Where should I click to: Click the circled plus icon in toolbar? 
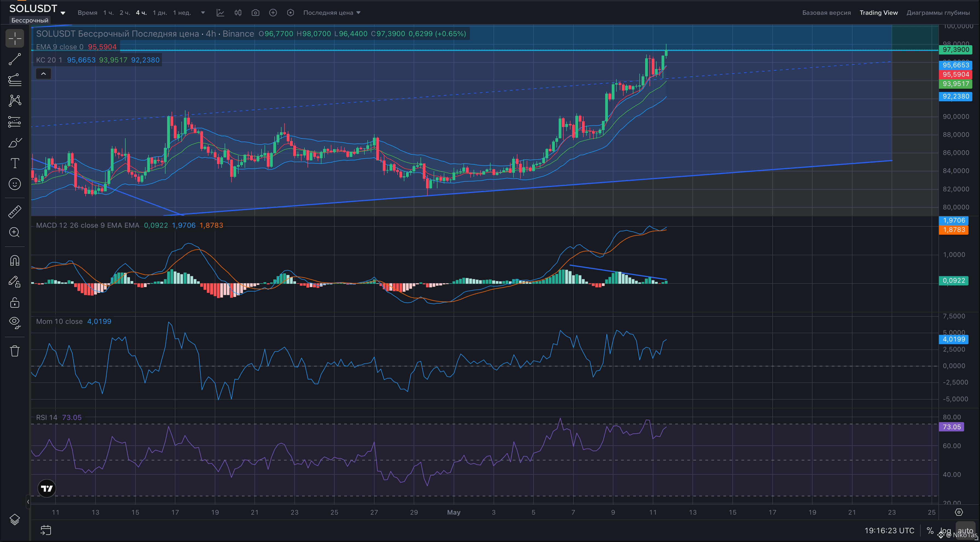tap(273, 13)
